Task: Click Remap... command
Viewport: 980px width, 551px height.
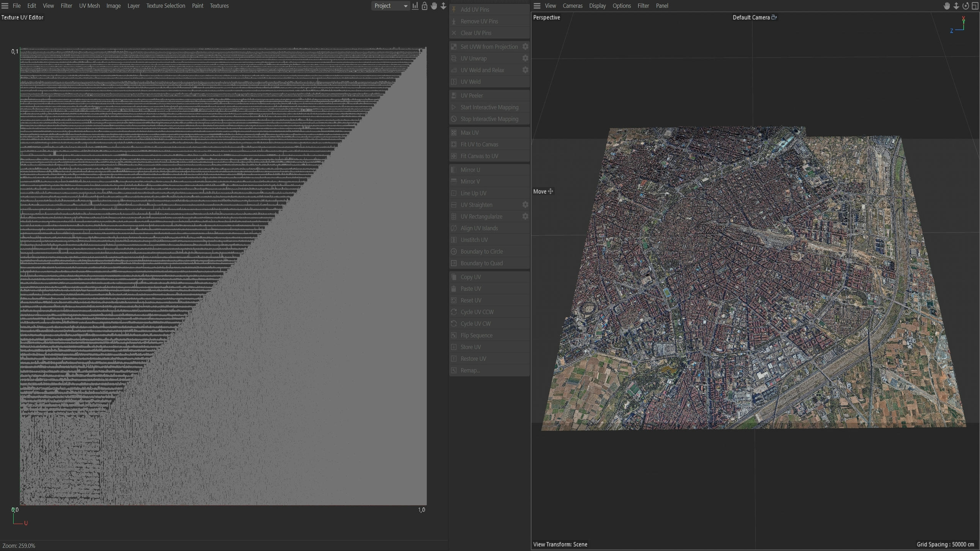Action: 489,370
